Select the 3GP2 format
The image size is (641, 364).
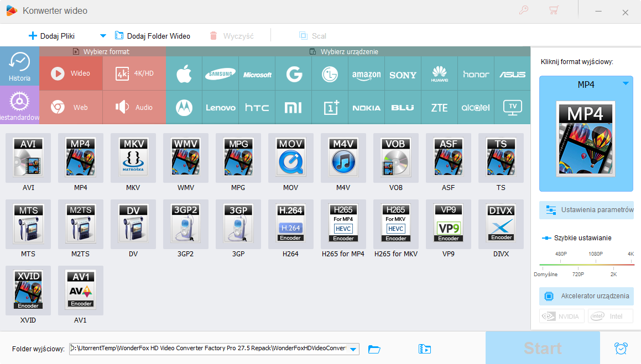(x=186, y=224)
